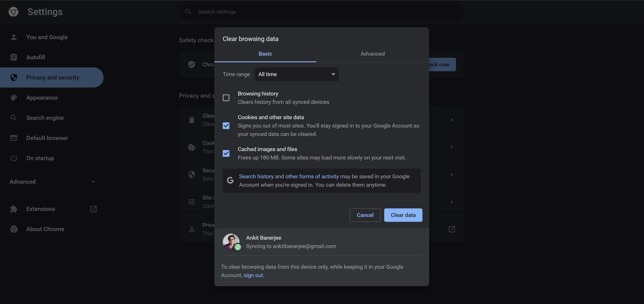Screen dimensions: 644x304
Task: Enable the Browsing history checkbox
Action: (226, 98)
